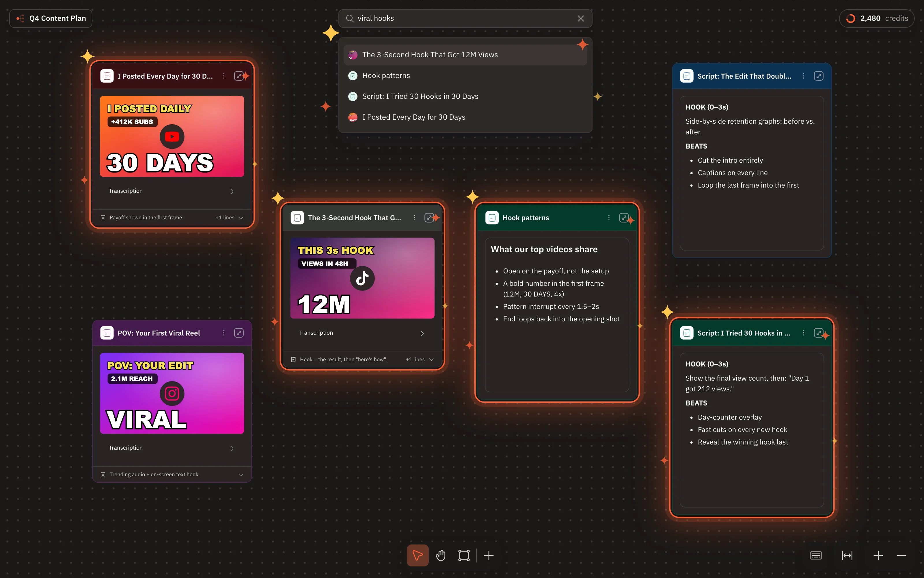Click the note icon on Script: I Tried 30 Hooks
This screenshot has height=578, width=924.
click(x=687, y=333)
